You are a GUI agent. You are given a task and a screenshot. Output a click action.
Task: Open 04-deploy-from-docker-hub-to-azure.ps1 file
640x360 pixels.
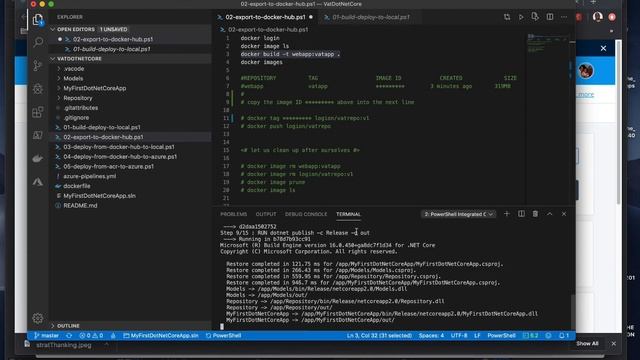tap(120, 157)
